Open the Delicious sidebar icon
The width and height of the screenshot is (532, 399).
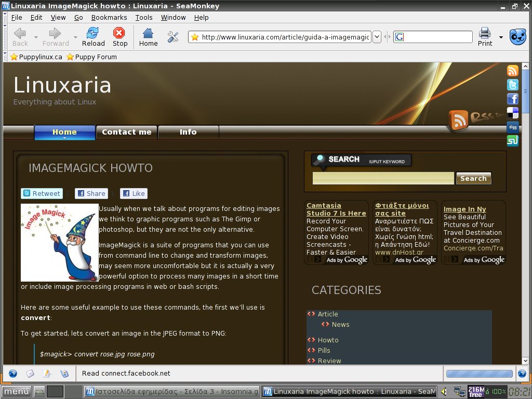(513, 113)
